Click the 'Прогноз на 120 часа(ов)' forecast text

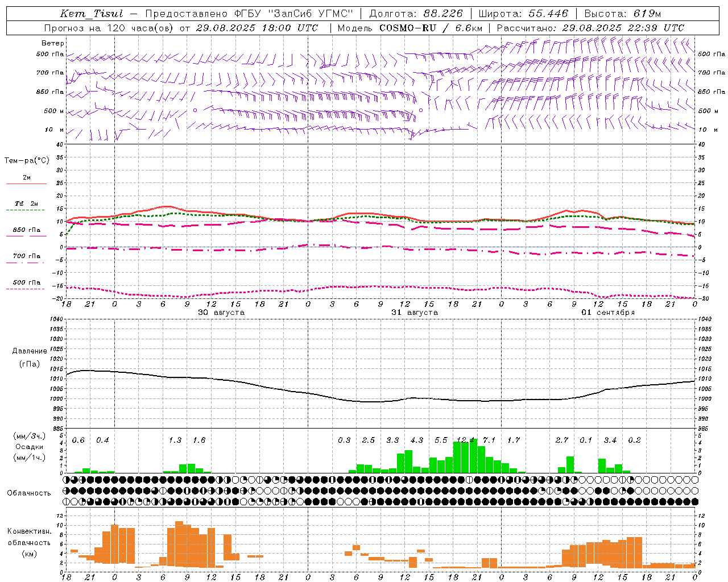point(111,28)
